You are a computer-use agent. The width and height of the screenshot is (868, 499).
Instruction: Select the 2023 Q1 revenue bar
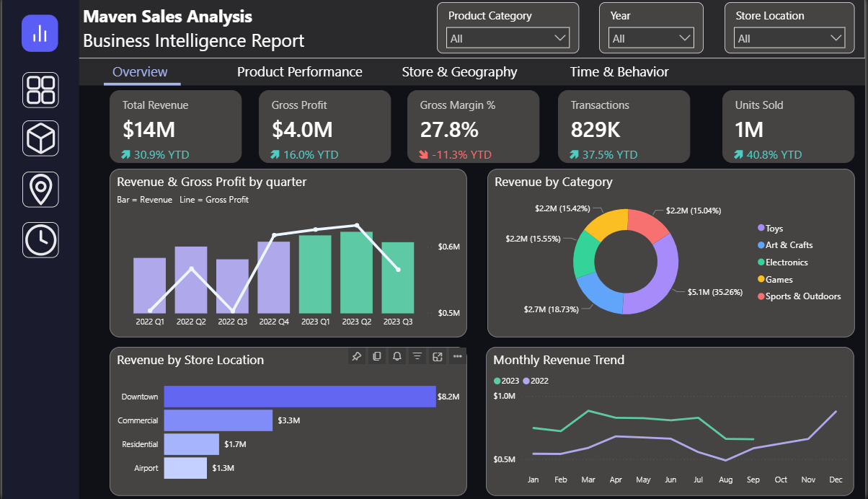click(315, 274)
